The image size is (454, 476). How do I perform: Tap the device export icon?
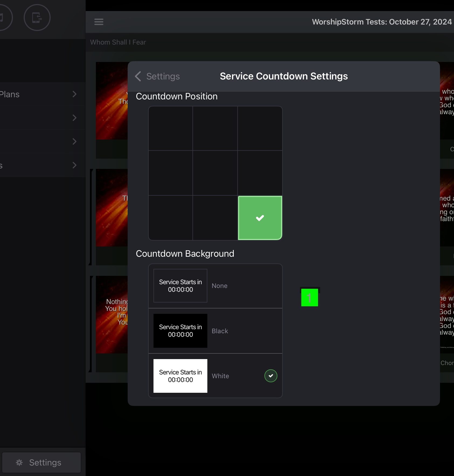(37, 18)
